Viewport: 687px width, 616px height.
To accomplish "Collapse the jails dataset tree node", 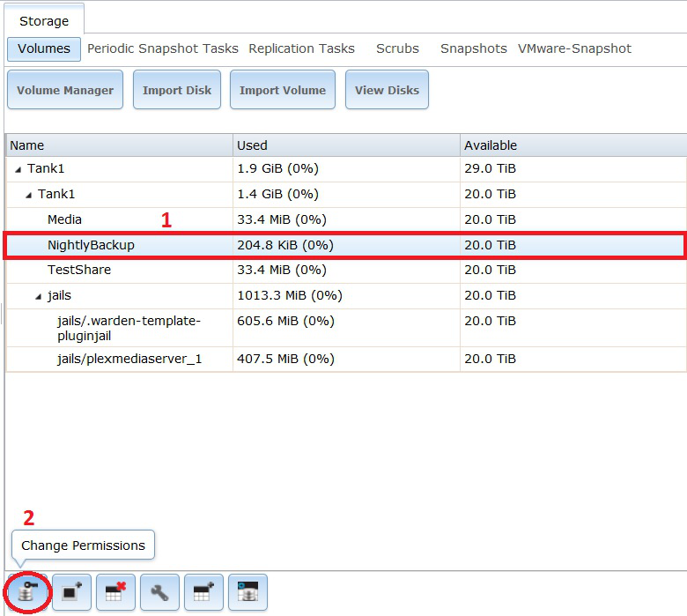I will 39,296.
